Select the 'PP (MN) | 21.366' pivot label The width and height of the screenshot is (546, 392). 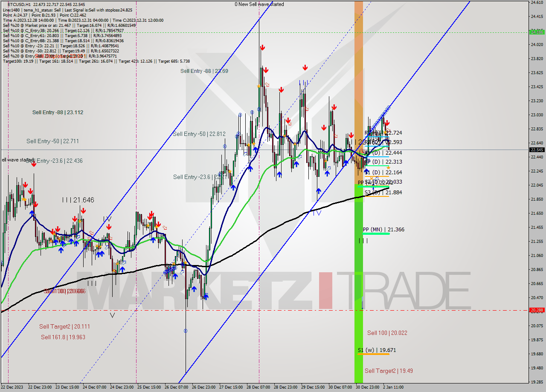tap(383, 230)
